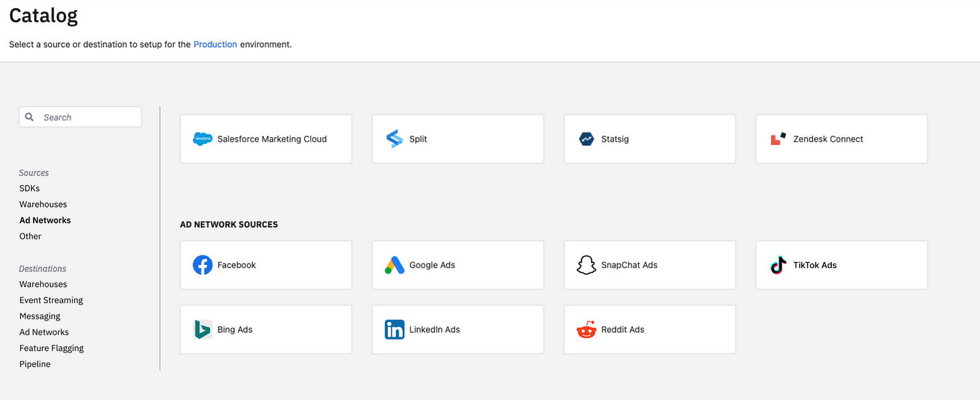The image size is (980, 400).
Task: Choose the Reddit Ads source label
Action: (623, 329)
